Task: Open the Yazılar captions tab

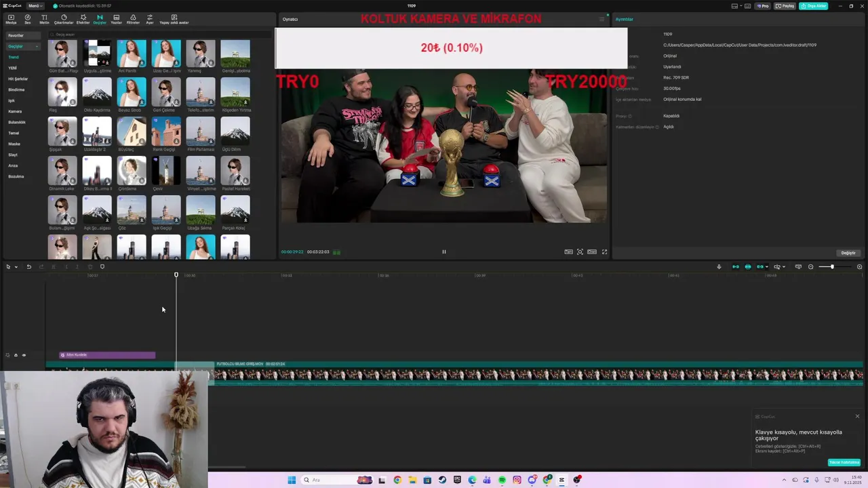Action: pyautogui.click(x=116, y=19)
